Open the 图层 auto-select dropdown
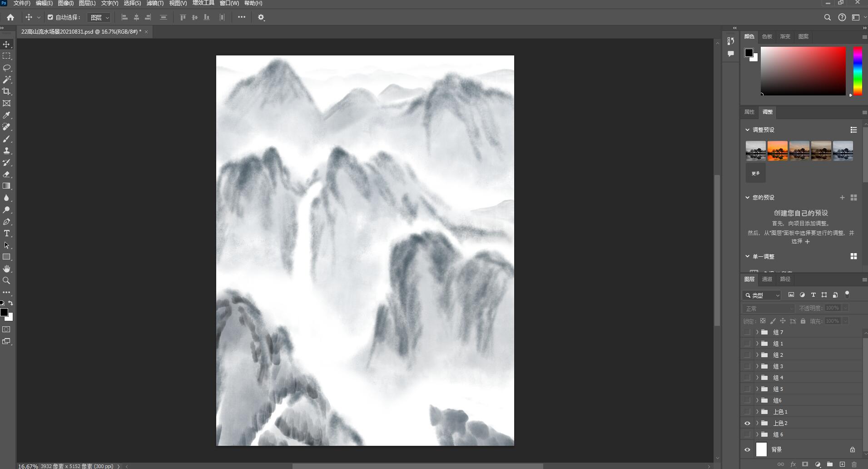Screen dimensions: 868x469 point(99,17)
